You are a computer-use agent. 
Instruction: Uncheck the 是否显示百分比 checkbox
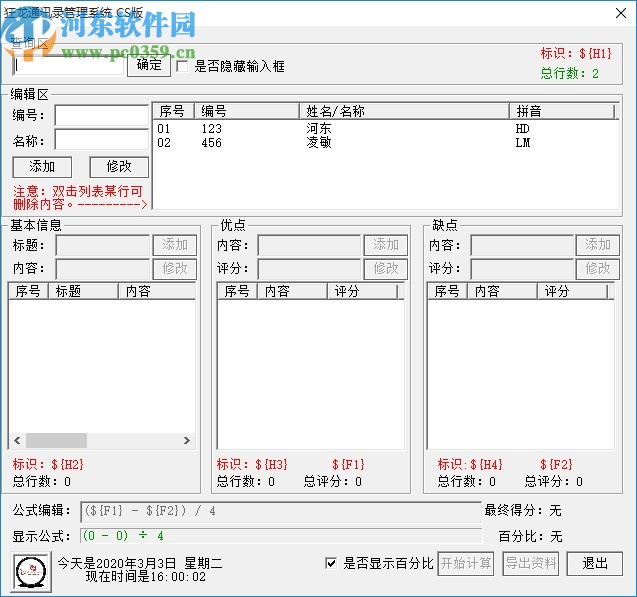click(331, 563)
